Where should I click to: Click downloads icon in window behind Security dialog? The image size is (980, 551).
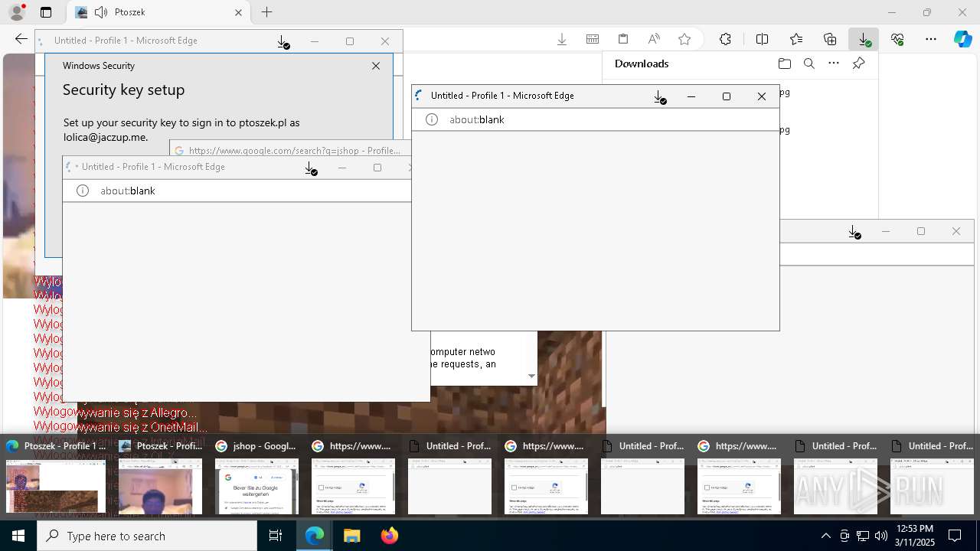[283, 42]
